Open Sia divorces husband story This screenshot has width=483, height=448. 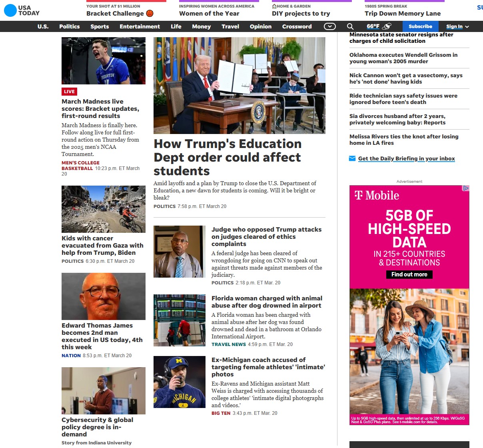click(x=397, y=119)
